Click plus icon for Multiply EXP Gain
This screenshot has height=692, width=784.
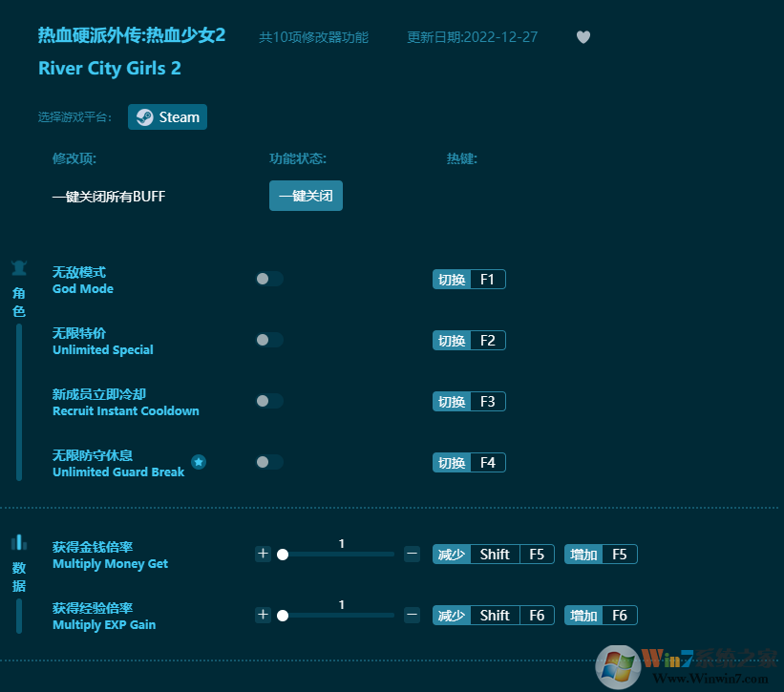click(263, 615)
